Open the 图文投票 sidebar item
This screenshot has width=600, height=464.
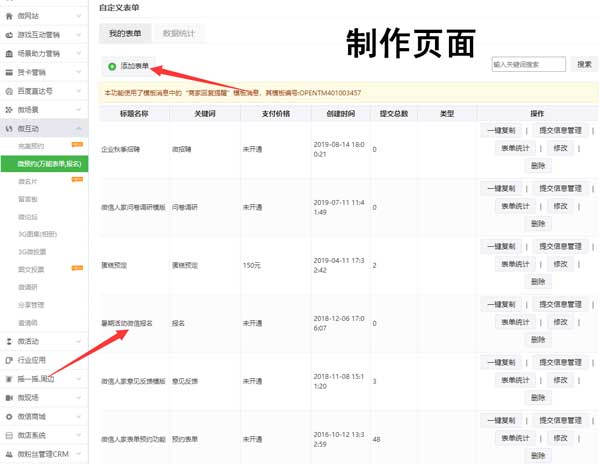tap(31, 269)
